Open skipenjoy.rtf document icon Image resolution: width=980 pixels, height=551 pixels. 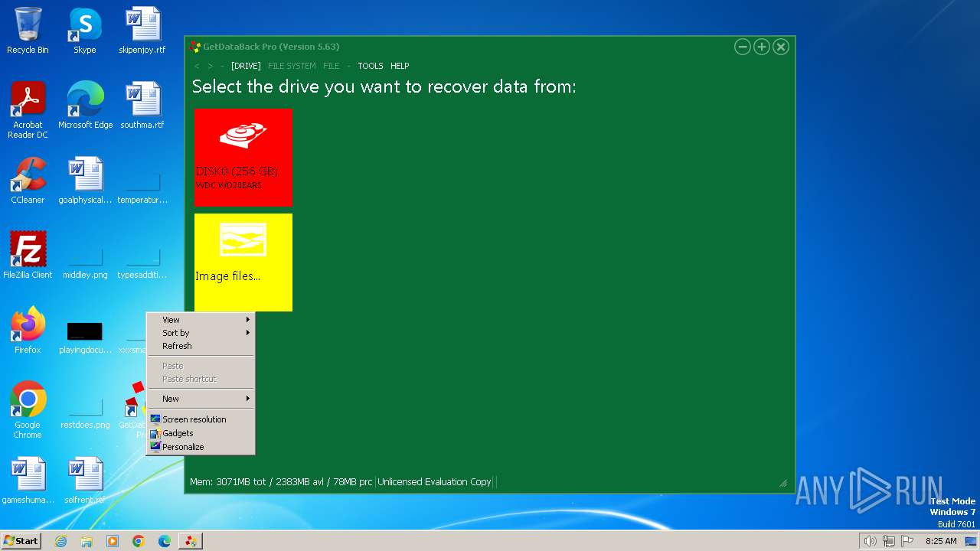click(x=142, y=31)
